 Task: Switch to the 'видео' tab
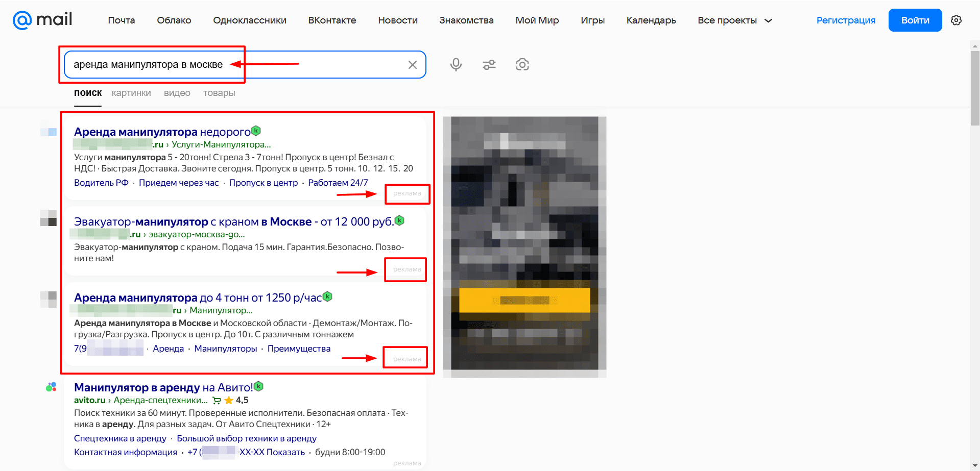(177, 93)
